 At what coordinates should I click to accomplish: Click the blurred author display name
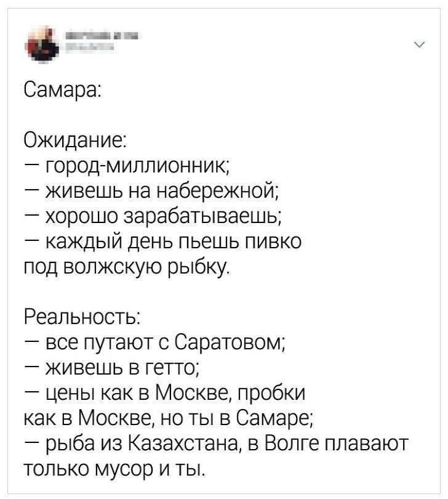[x=100, y=36]
